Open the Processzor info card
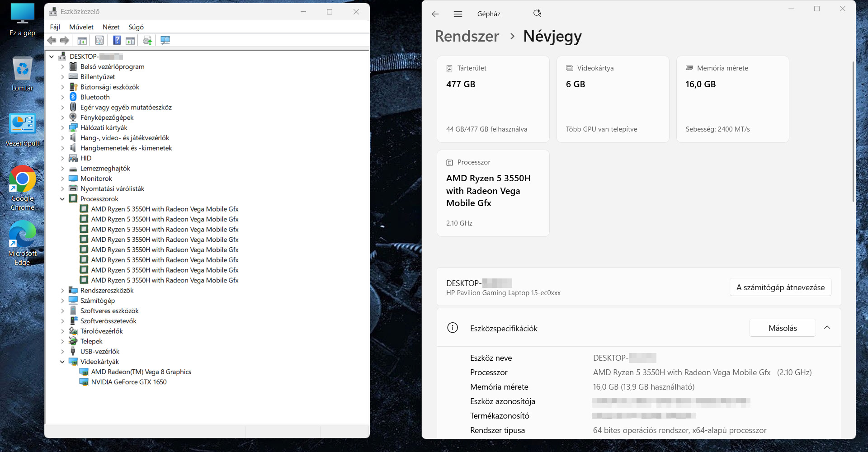Image resolution: width=868 pixels, height=452 pixels. click(x=493, y=193)
